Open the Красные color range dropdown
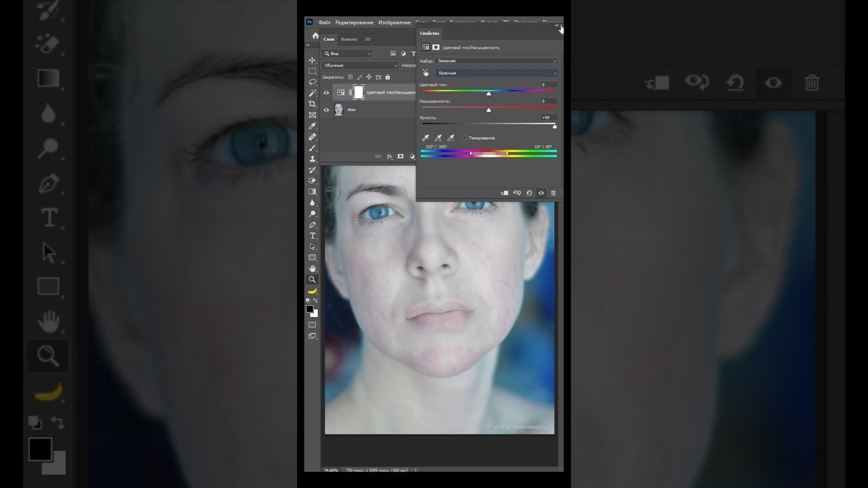This screenshot has width=868, height=488. [x=496, y=73]
